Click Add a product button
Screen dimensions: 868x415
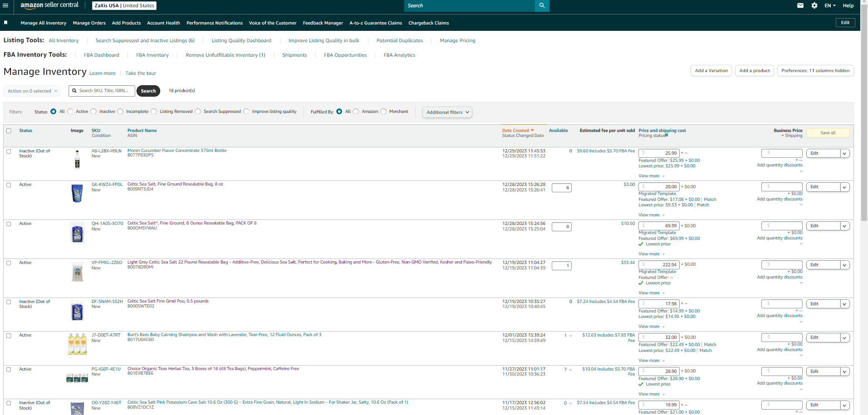tap(755, 71)
